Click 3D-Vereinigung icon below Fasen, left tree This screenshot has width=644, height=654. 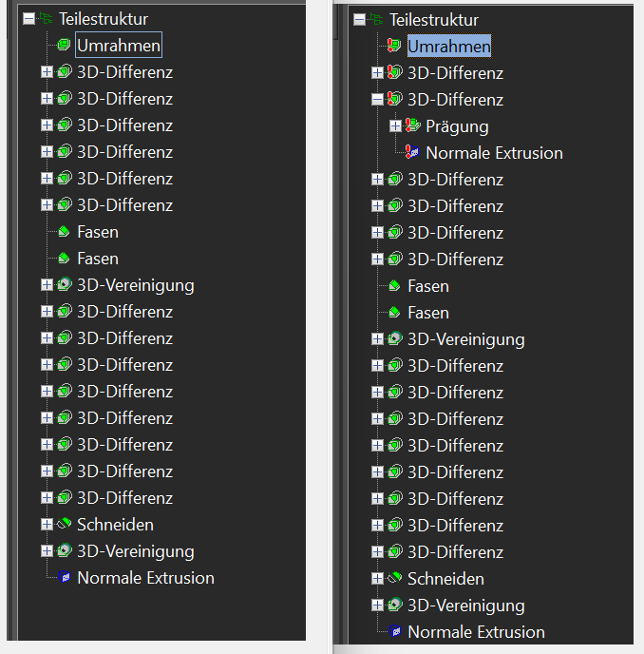[65, 284]
